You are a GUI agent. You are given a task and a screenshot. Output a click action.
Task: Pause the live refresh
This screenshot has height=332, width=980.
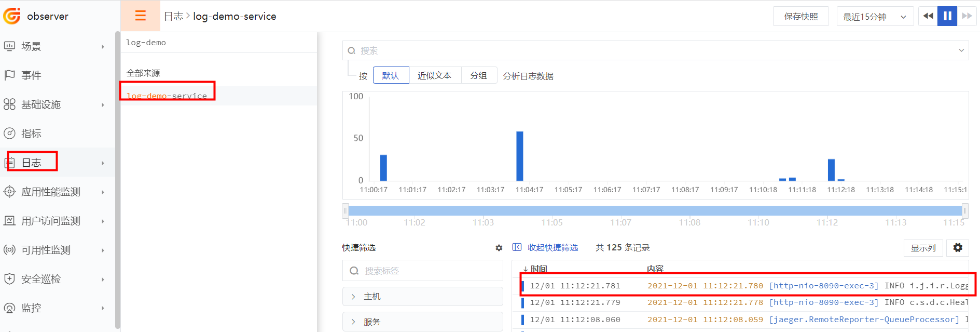click(947, 16)
